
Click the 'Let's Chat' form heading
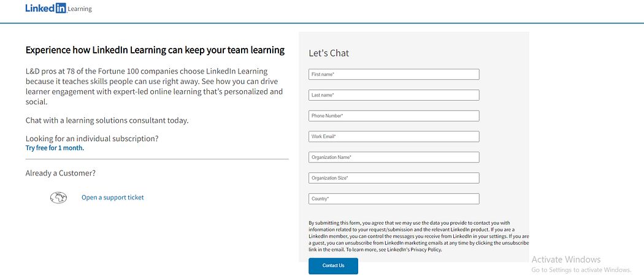pyautogui.click(x=329, y=53)
